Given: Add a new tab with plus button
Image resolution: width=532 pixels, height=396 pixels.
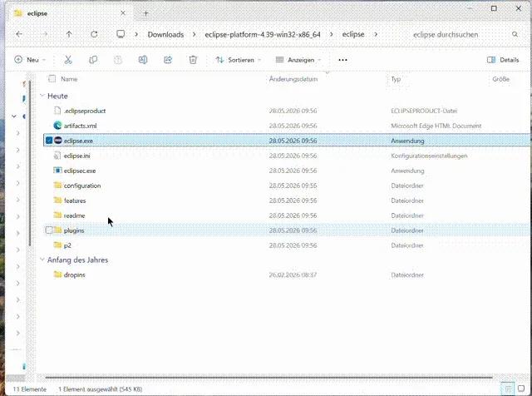Looking at the screenshot, I should 146,13.
